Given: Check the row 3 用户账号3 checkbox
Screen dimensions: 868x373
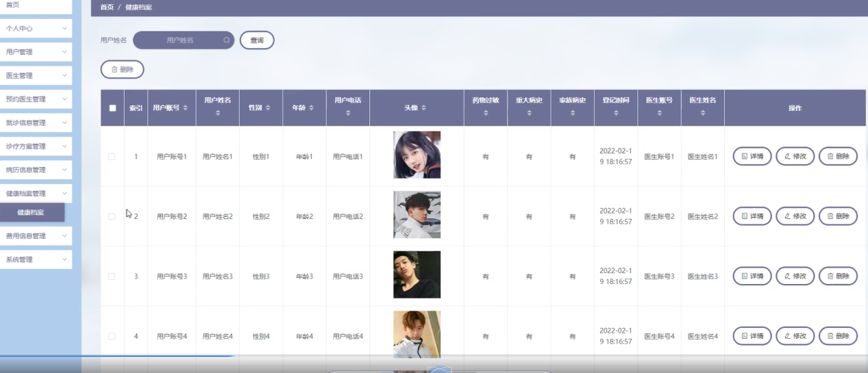Looking at the screenshot, I should pyautogui.click(x=112, y=276).
